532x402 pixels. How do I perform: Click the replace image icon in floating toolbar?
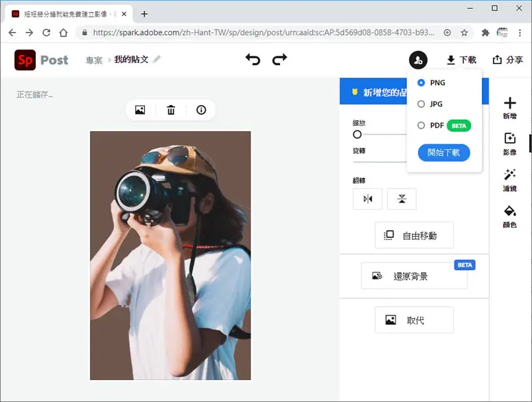[140, 110]
